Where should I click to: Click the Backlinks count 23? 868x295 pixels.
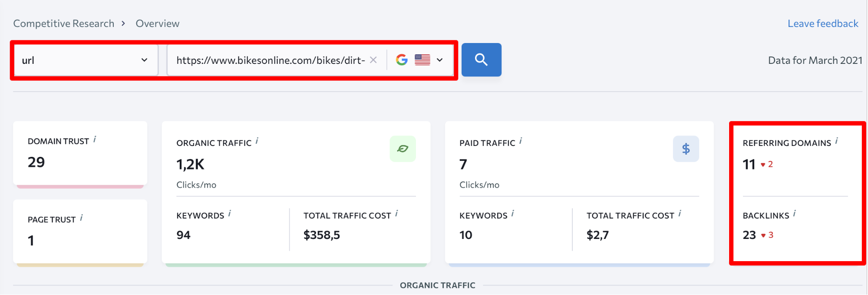click(x=749, y=235)
